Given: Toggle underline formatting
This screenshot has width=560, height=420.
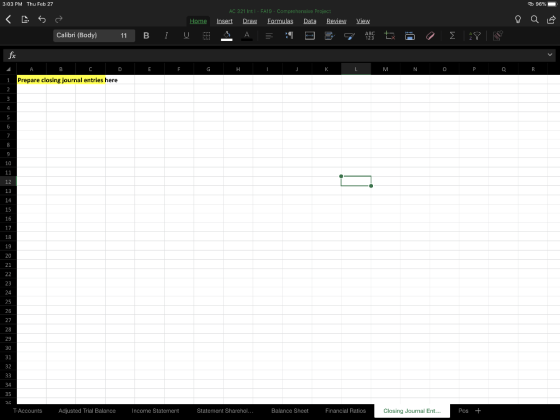Looking at the screenshot, I should point(186,35).
